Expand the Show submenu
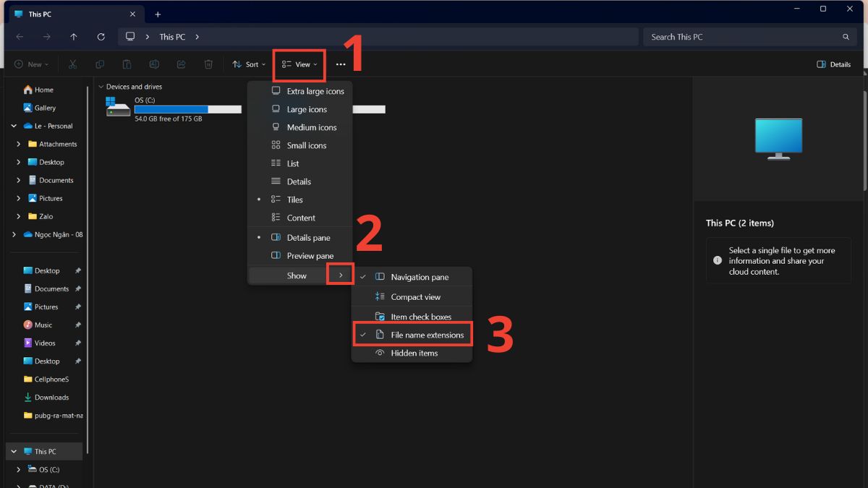Screen dimensions: 868x488 300,275
